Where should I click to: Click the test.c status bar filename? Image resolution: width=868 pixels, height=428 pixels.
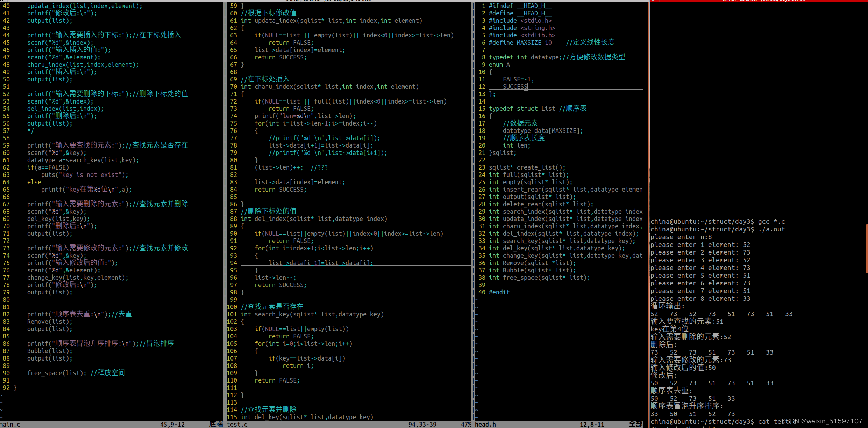click(x=237, y=424)
